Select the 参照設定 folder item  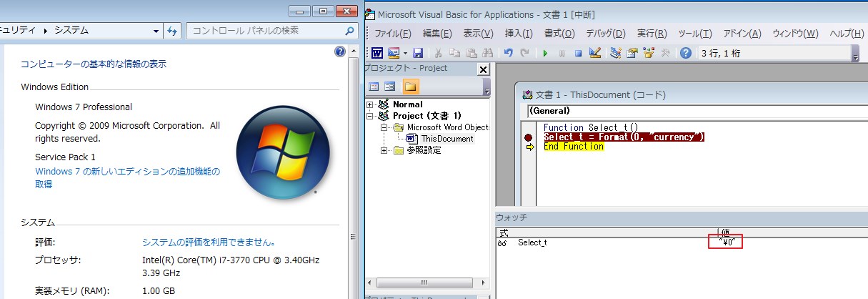(x=424, y=150)
